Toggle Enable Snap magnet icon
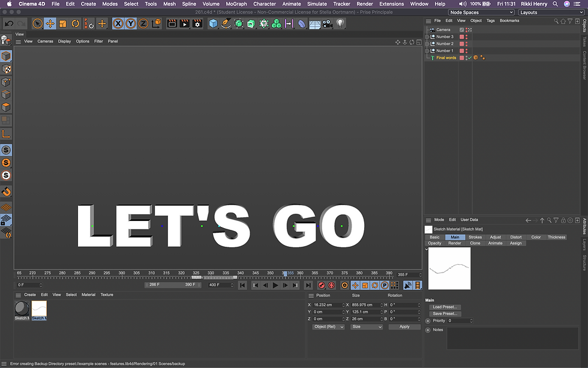This screenshot has height=368, width=588. (x=6, y=192)
